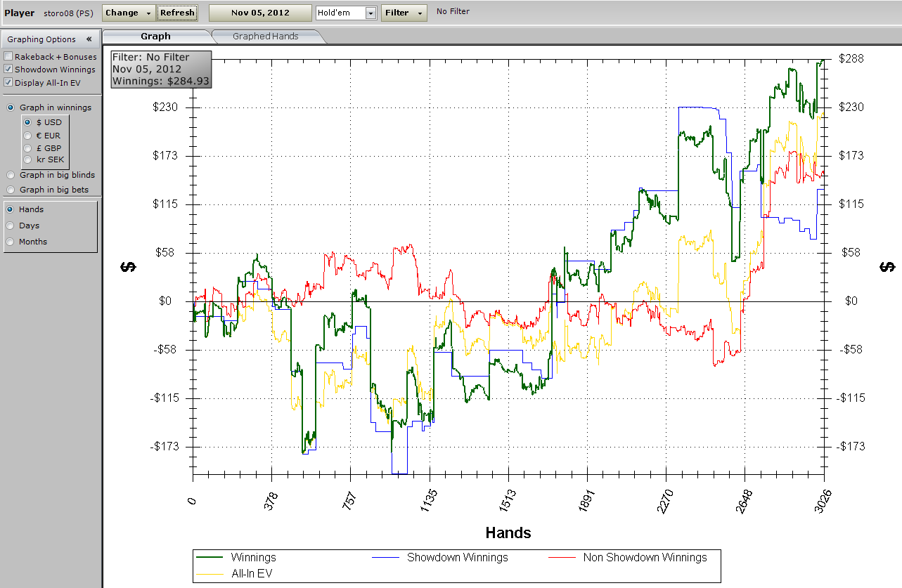Image resolution: width=902 pixels, height=588 pixels.
Task: Enable the Rakeback + Bonuses checkbox
Action: [8, 57]
